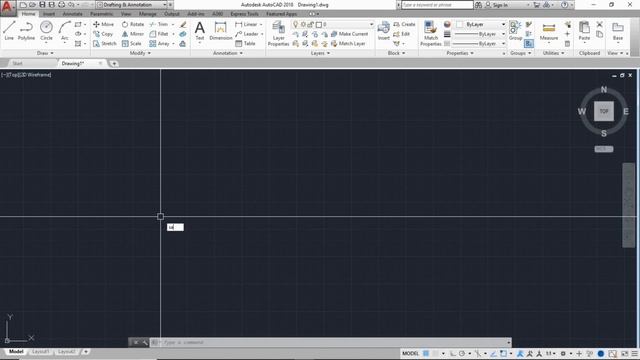Expand the Draw panel
640x360 pixels.
pyautogui.click(x=45, y=53)
